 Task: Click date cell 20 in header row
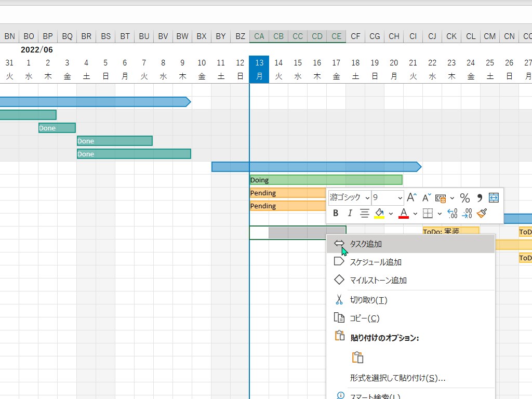pyautogui.click(x=394, y=63)
